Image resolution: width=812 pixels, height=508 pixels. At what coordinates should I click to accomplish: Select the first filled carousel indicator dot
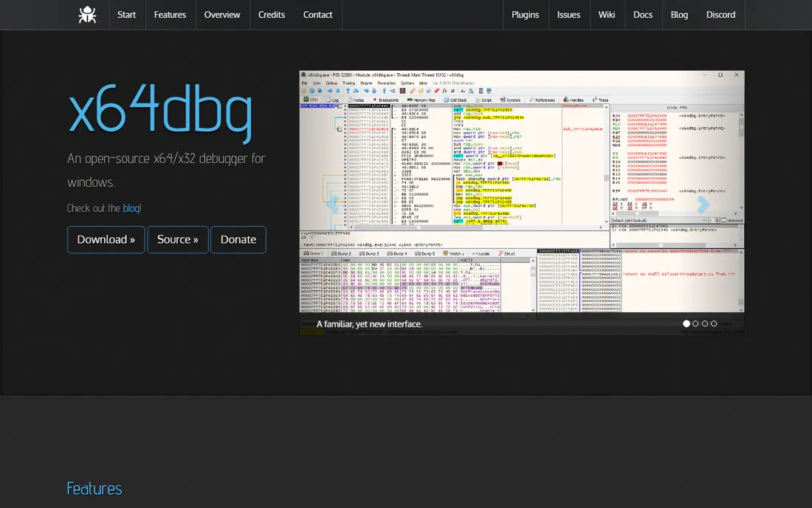point(687,323)
